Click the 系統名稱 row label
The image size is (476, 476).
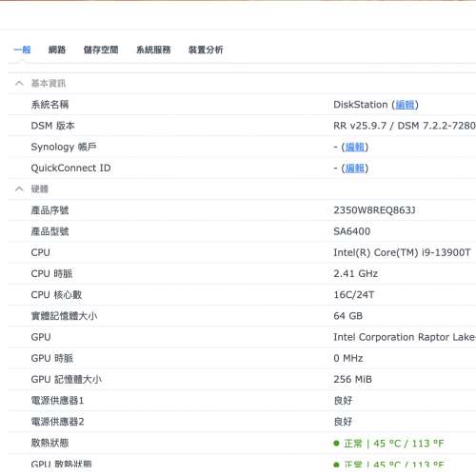[x=50, y=105]
